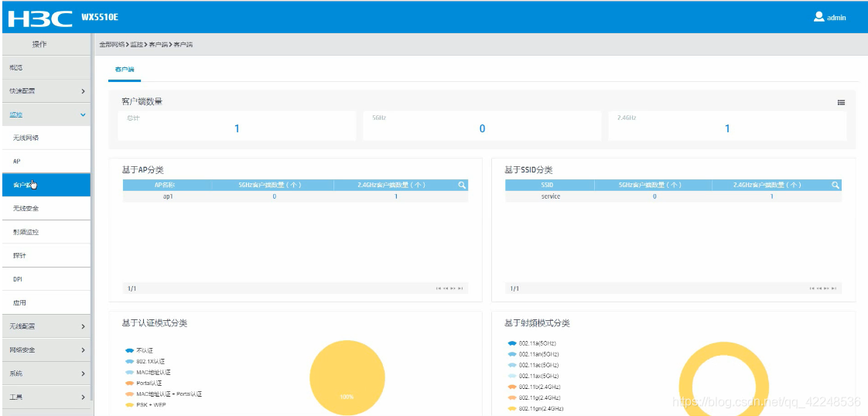
Task: Click the AP名称 column header
Action: (x=167, y=186)
